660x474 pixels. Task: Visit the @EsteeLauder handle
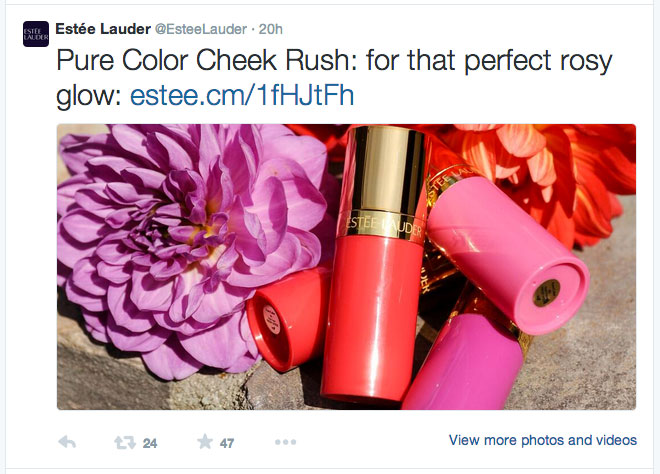tap(203, 27)
